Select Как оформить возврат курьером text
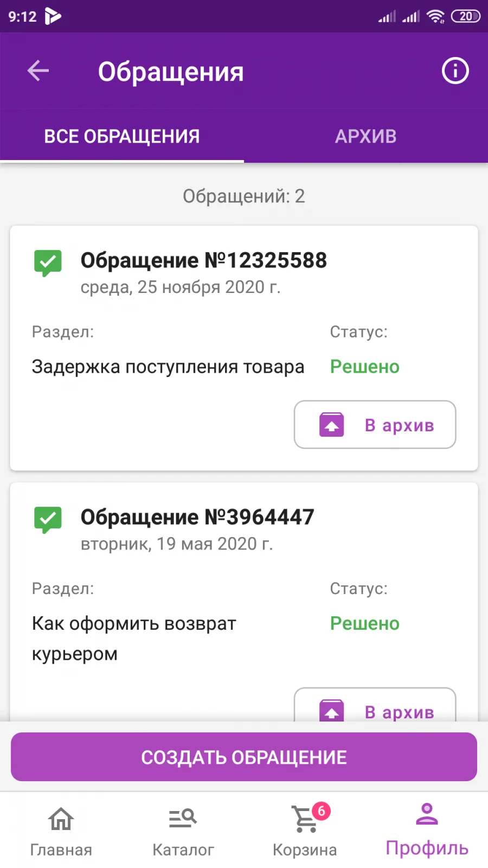 (134, 639)
